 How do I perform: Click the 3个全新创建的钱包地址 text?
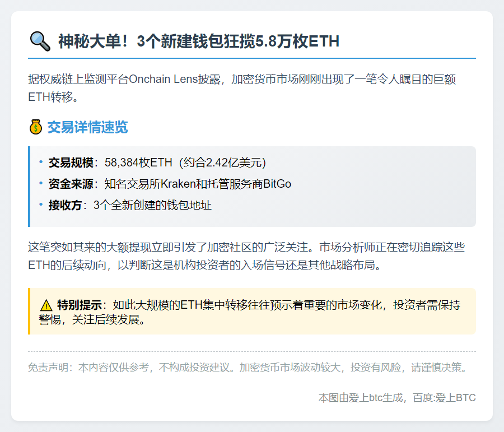(152, 205)
